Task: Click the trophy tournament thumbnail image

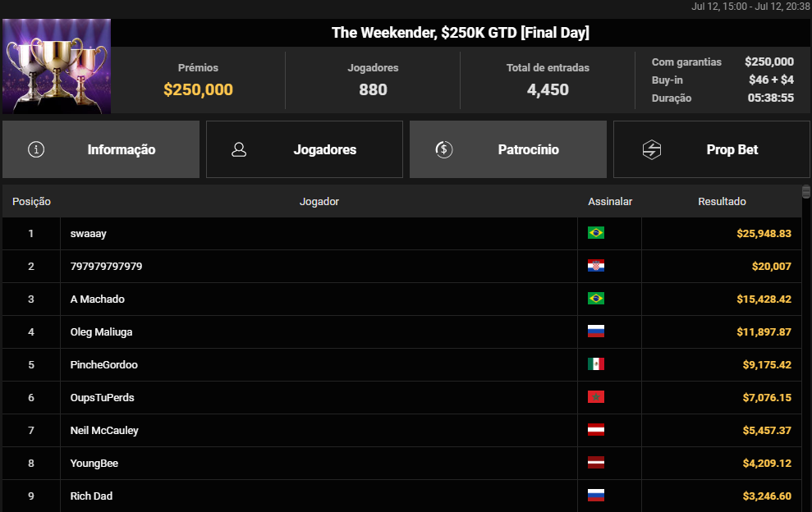Action: click(57, 66)
